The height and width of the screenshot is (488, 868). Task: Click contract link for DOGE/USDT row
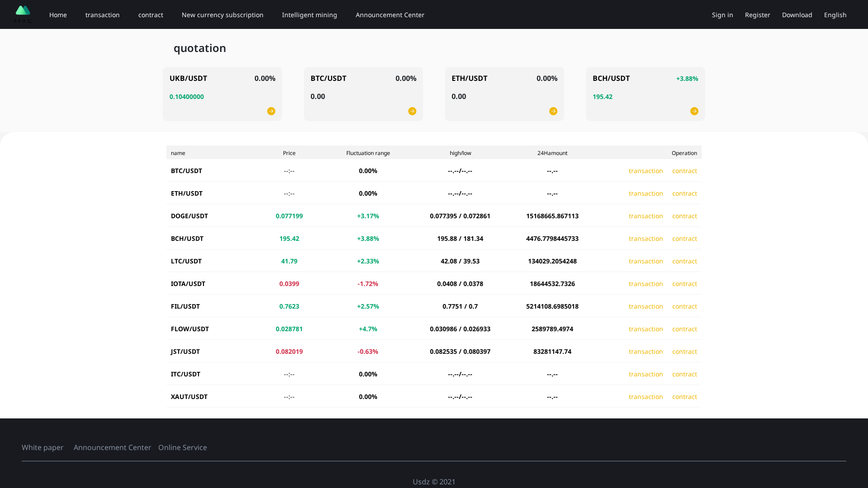pyautogui.click(x=684, y=216)
